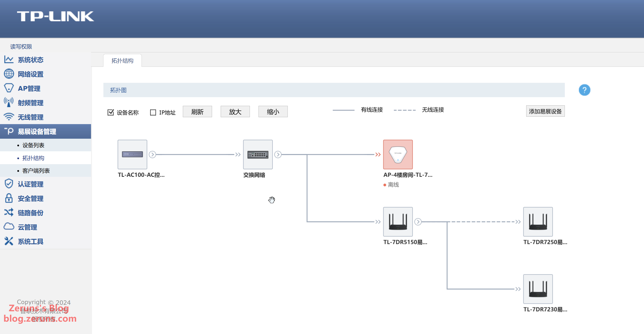Collapse branch arrow next to TL-AC100 node
Screen dimensions: 644x334
coord(152,154)
